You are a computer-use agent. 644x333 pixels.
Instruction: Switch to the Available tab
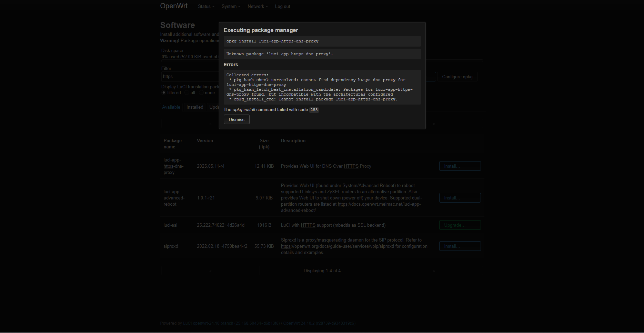171,107
